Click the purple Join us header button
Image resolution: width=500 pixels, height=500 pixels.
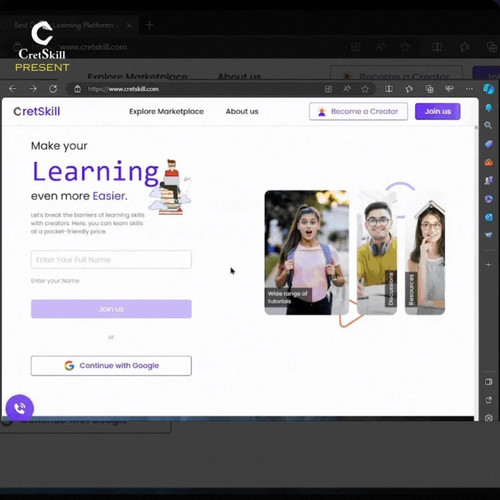(438, 111)
